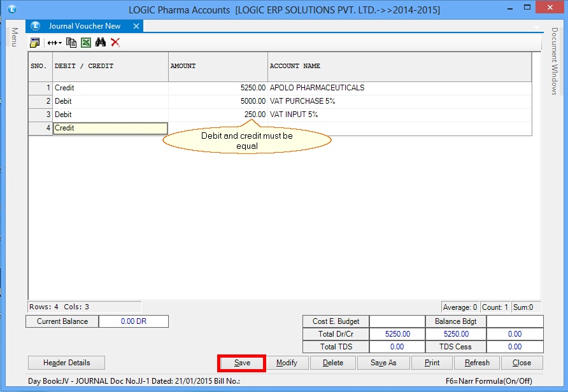Click the ACCOUNT NAME column header
The height and width of the screenshot is (392, 568).
pyautogui.click(x=399, y=66)
